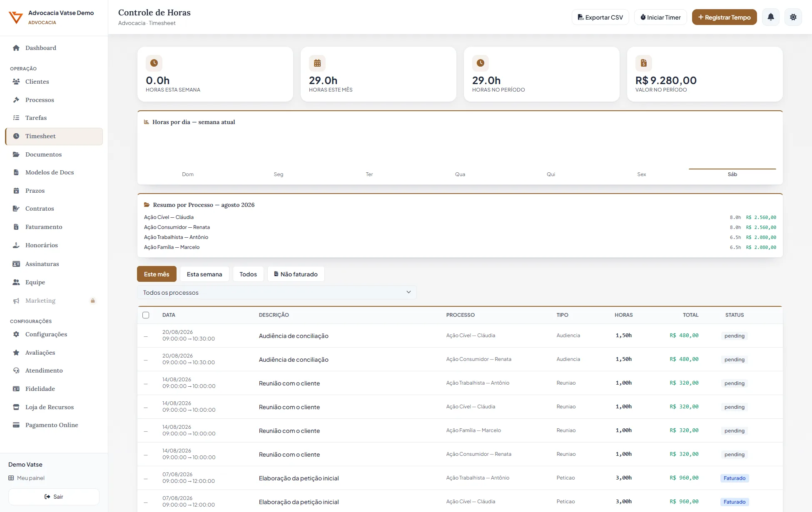
Task: Click the Timesheet clock icon in sidebar
Action: pos(16,136)
